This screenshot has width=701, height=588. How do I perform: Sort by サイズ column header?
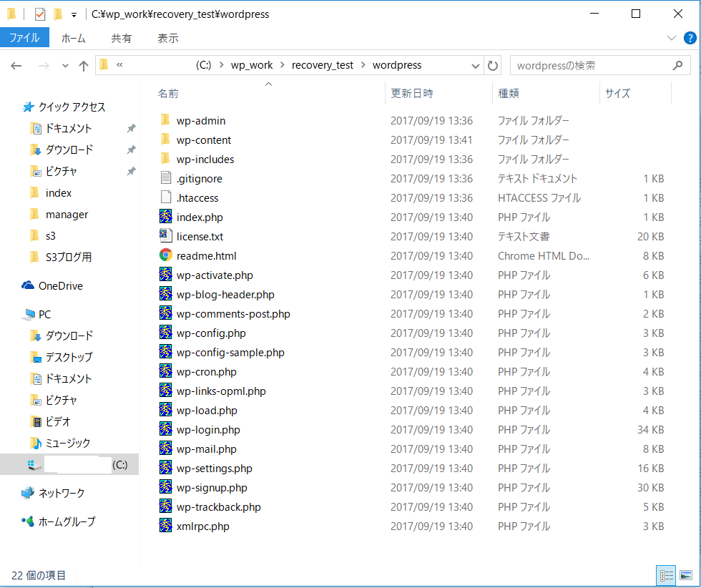617,94
